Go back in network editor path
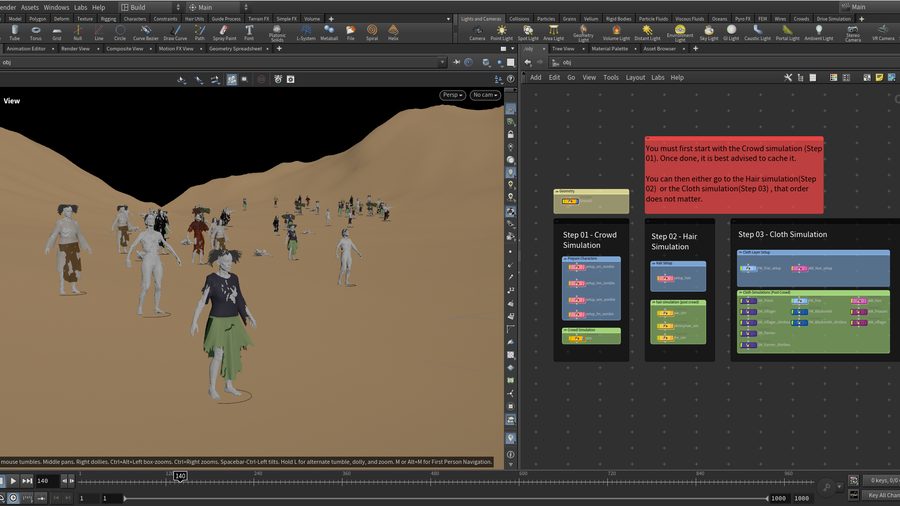The height and width of the screenshot is (506, 900). [x=527, y=62]
